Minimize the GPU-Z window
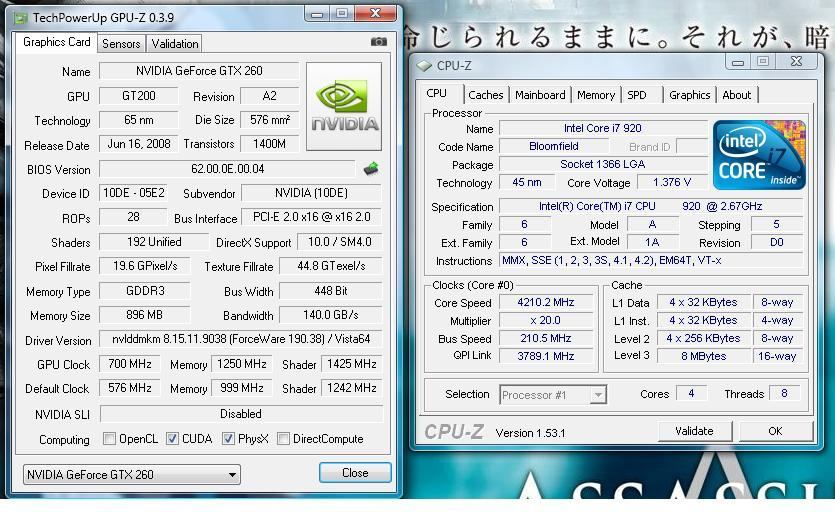The height and width of the screenshot is (512, 835). point(317,14)
